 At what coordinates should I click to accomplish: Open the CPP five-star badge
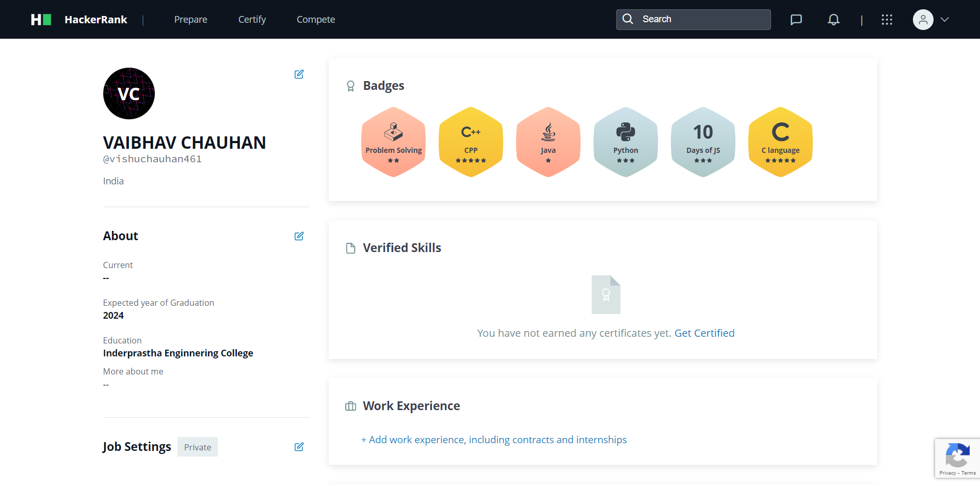click(471, 142)
